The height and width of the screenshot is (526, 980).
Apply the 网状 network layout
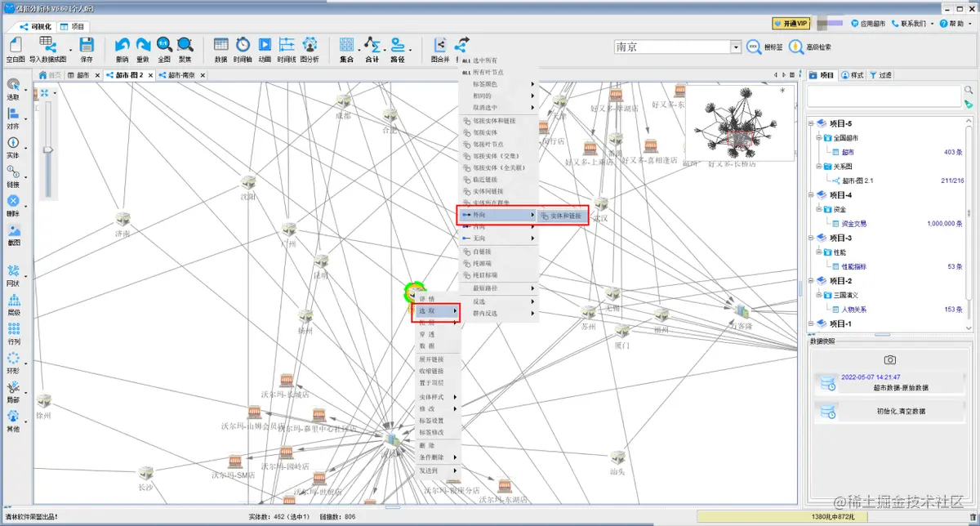coord(13,271)
